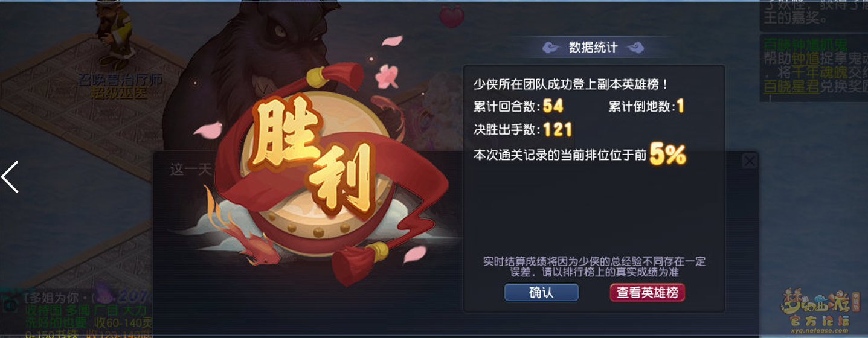
Task: Click the cloud ornament right of 数据统计
Action: pyautogui.click(x=635, y=47)
